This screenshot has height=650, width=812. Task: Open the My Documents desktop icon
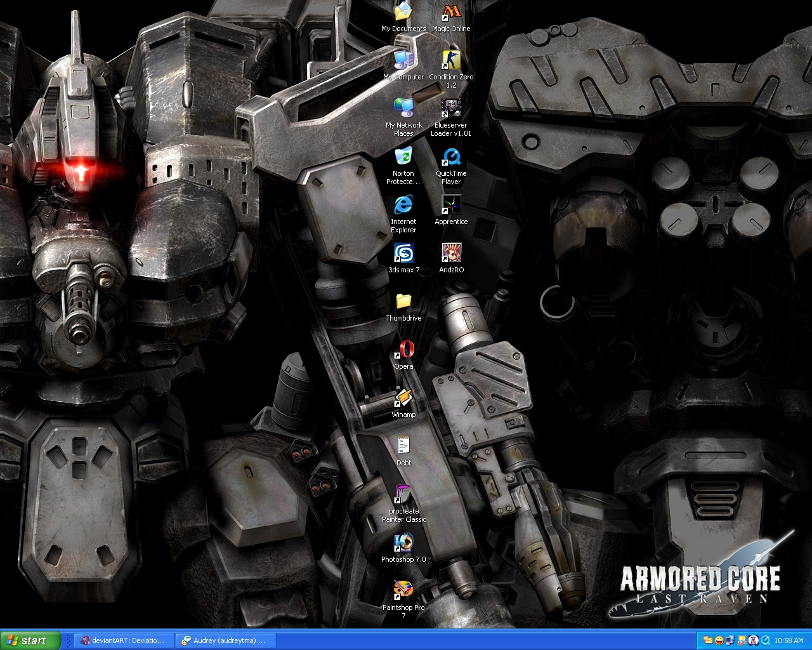point(403,18)
